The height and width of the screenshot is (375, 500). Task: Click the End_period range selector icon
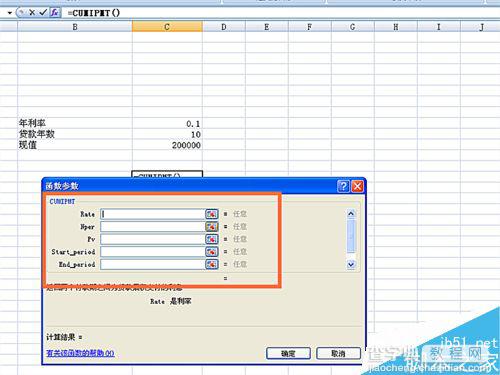[x=212, y=264]
